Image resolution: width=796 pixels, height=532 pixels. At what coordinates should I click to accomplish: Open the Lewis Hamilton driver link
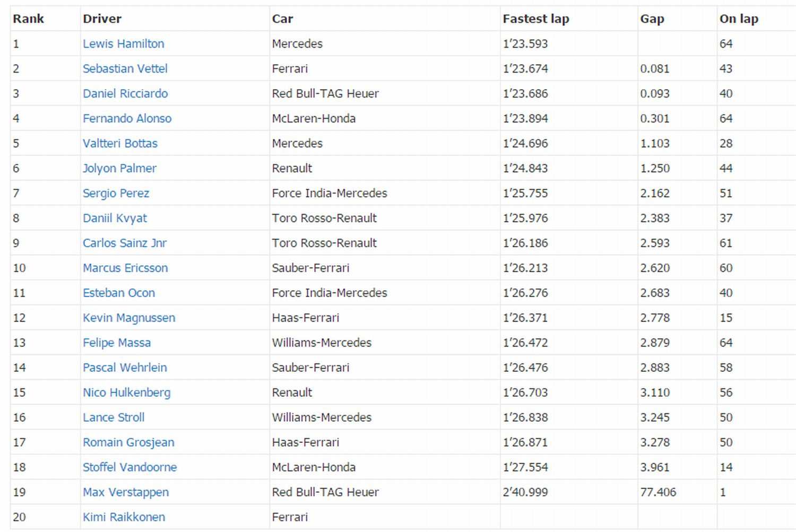124,43
